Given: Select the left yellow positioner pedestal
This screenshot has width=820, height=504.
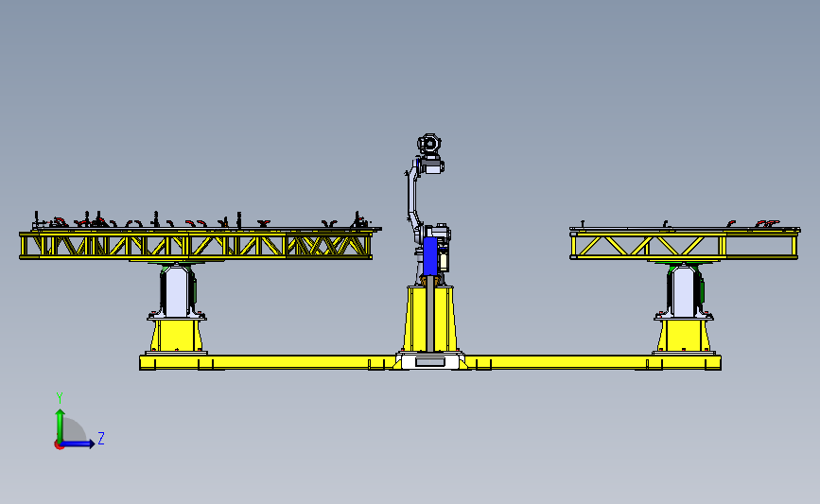Looking at the screenshot, I should click(x=176, y=336).
